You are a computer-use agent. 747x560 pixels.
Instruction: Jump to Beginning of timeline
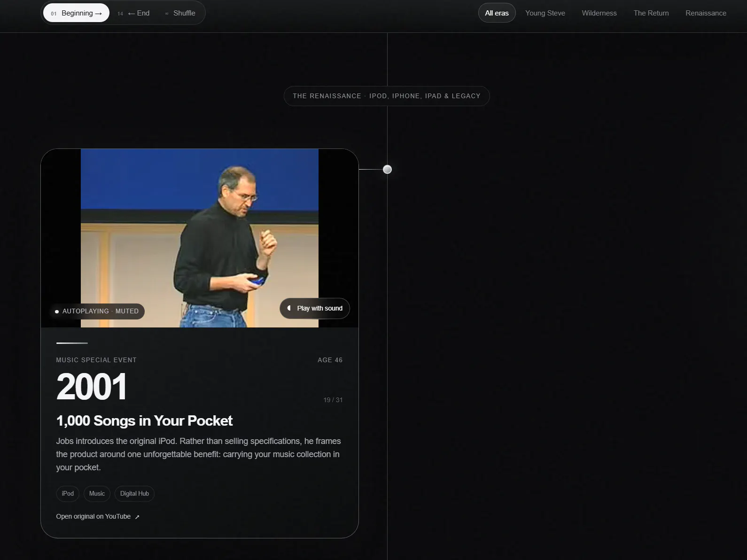point(76,13)
